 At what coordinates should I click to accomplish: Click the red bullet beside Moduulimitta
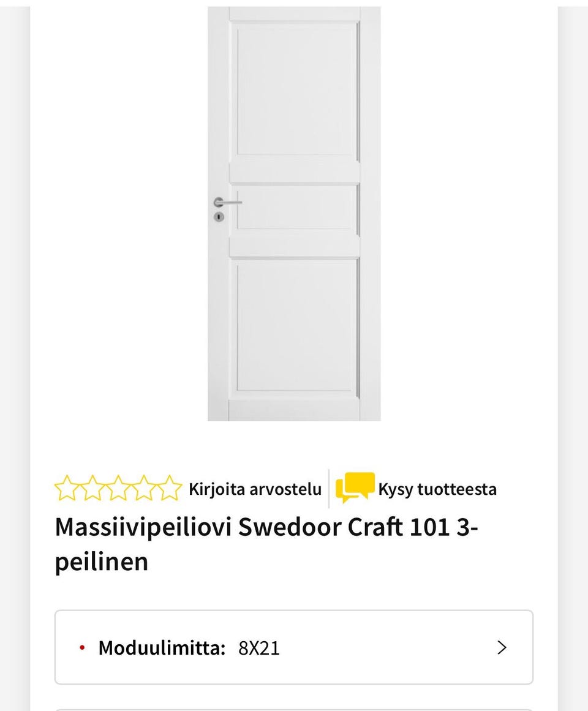pyautogui.click(x=81, y=647)
